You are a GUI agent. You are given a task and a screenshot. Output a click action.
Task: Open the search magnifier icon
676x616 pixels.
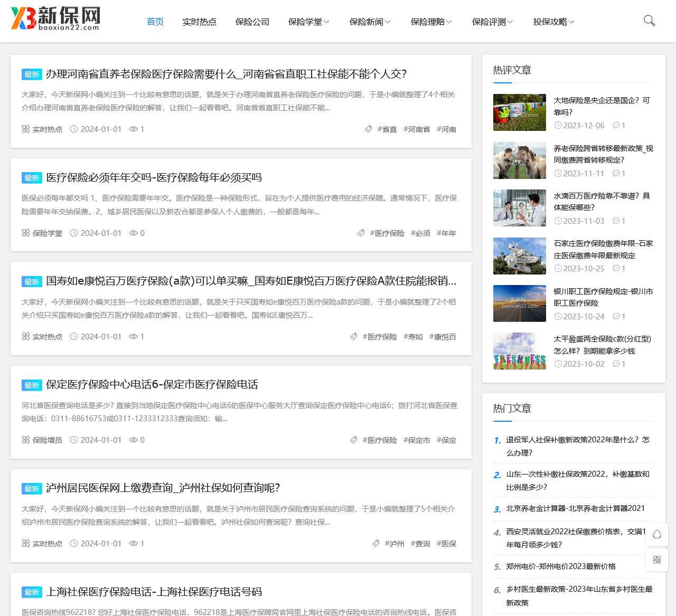(x=649, y=21)
